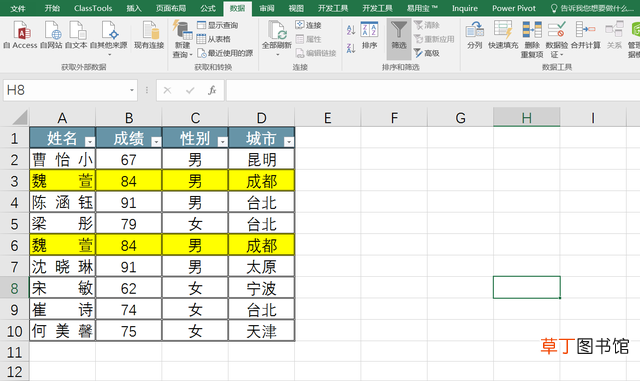Switch to the 视图 view tab
The image size is (640, 381).
(296, 8)
